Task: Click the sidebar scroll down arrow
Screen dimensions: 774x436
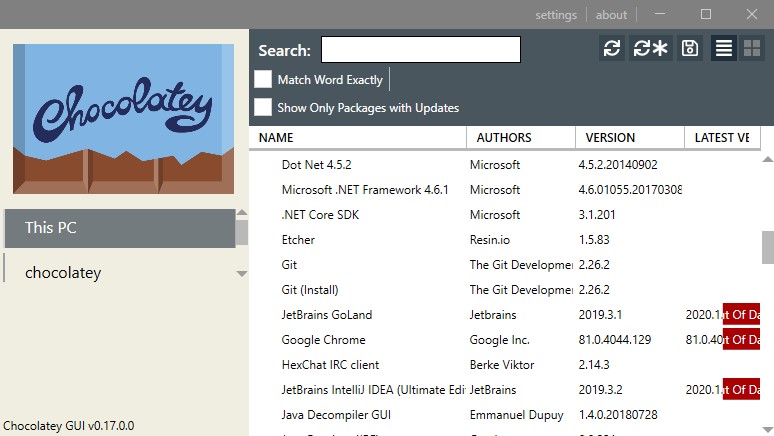Action: 242,274
